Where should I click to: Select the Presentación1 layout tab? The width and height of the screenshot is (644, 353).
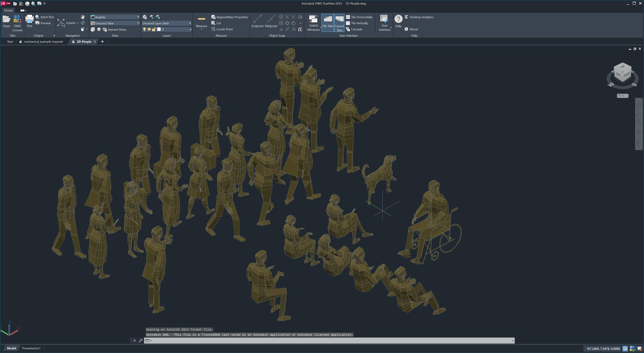click(x=31, y=348)
